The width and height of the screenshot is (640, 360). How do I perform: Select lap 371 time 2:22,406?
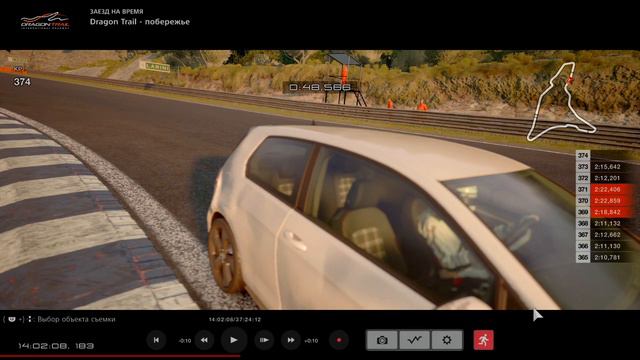[x=606, y=189]
